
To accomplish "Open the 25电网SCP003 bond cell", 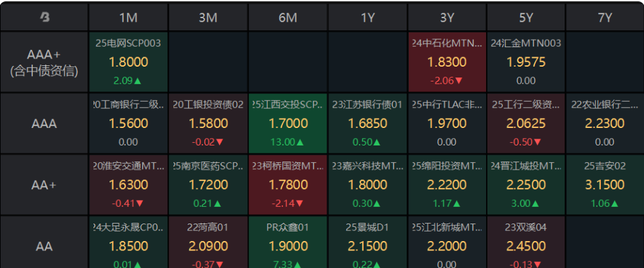I will (128, 62).
